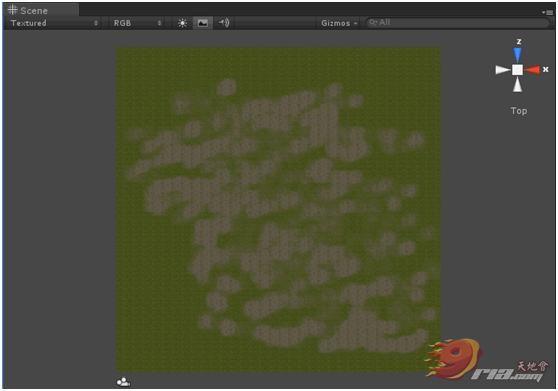
Task: Click the white bottom gizmo cone
Action: click(517, 85)
